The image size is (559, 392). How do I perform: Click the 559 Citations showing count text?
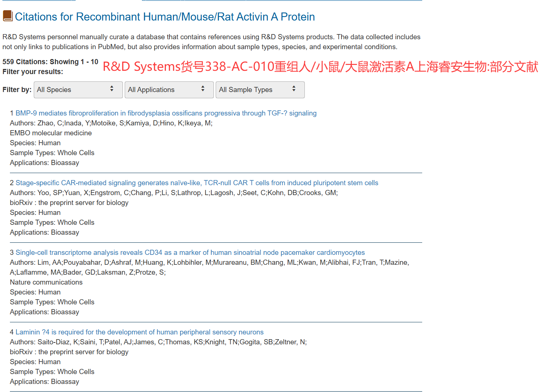[50, 62]
